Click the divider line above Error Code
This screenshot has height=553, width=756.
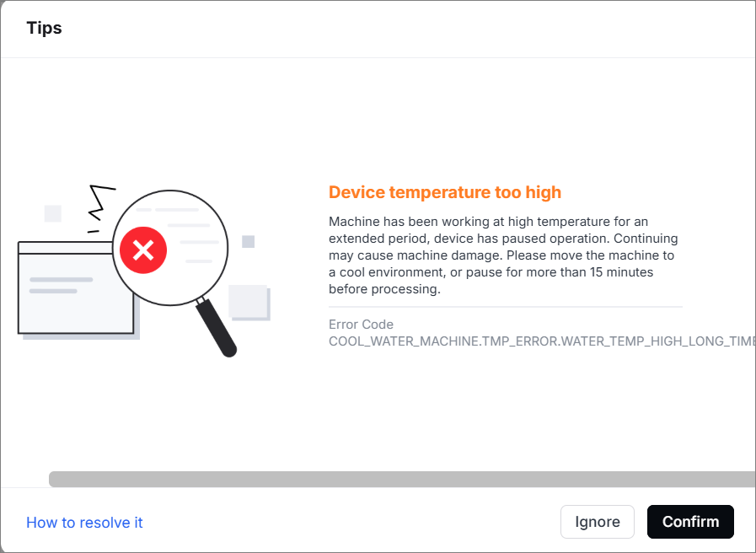tap(506, 307)
